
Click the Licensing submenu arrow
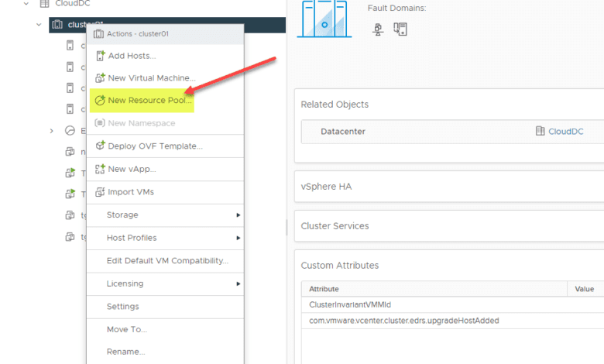[238, 284]
